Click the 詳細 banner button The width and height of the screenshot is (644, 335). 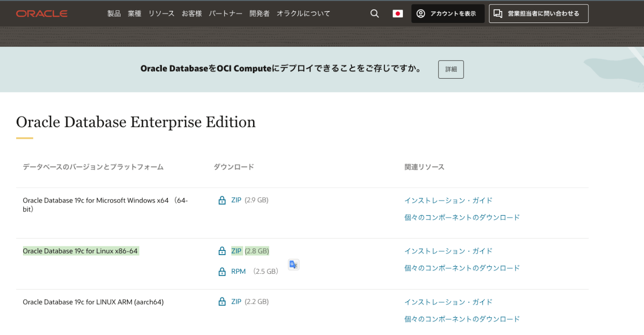pos(451,69)
